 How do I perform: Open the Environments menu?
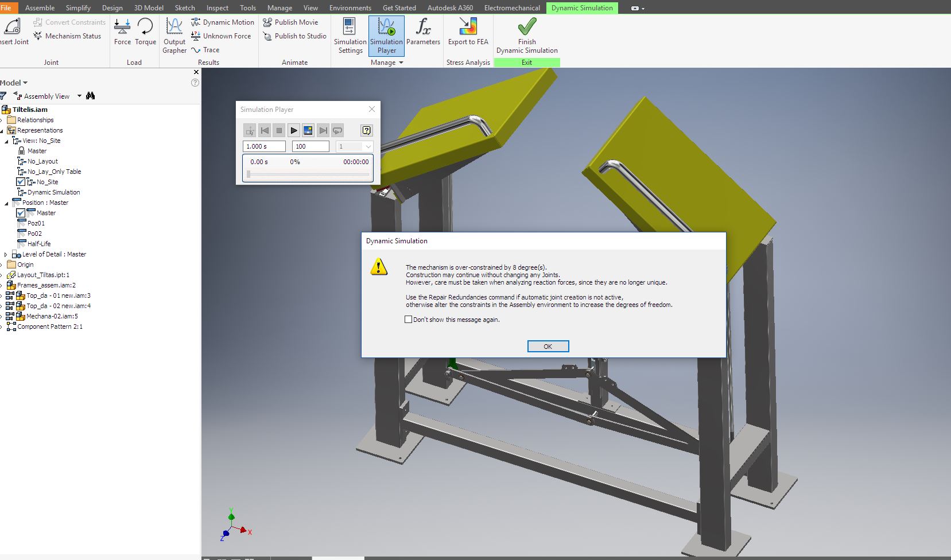tap(350, 7)
